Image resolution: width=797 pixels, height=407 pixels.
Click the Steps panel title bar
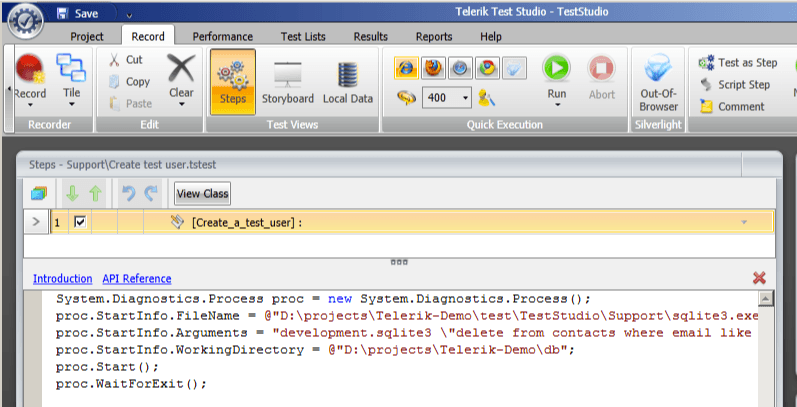[x=399, y=165]
